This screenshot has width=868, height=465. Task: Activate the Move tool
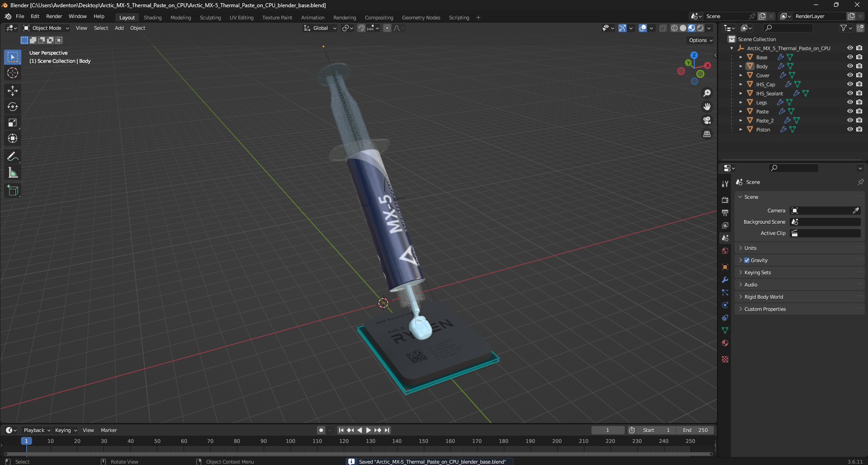coord(13,91)
